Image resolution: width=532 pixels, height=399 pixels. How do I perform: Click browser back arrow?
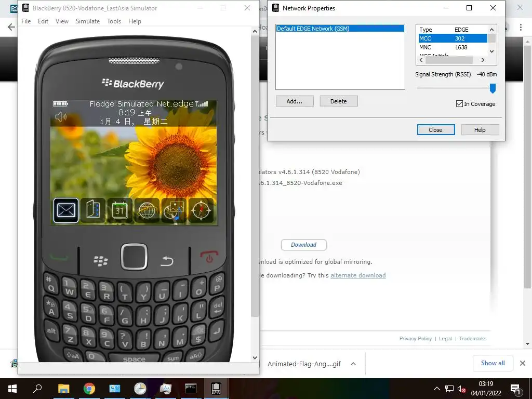[11, 27]
